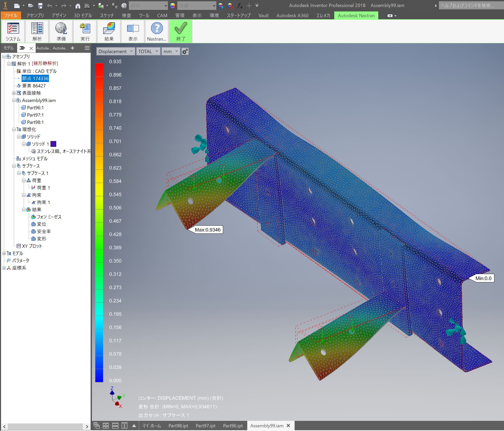The image size is (504, 431).
Task: Switch to the マイ ホーム document tab
Action: tap(152, 426)
